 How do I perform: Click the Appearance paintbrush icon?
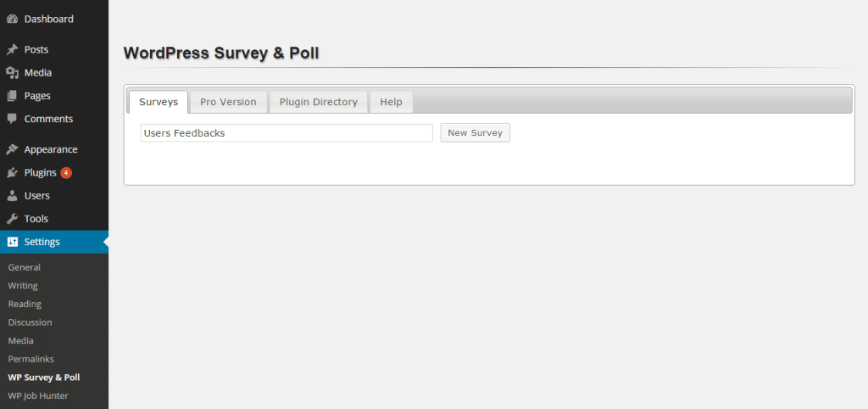click(x=12, y=149)
